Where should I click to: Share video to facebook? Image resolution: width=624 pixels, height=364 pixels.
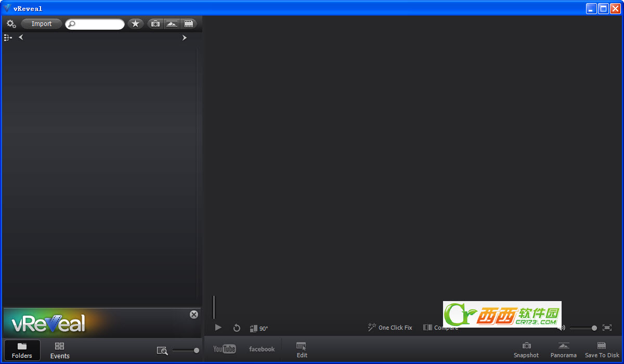(262, 349)
